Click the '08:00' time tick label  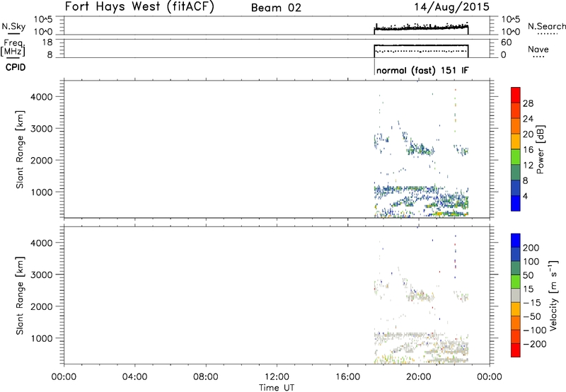(206, 377)
